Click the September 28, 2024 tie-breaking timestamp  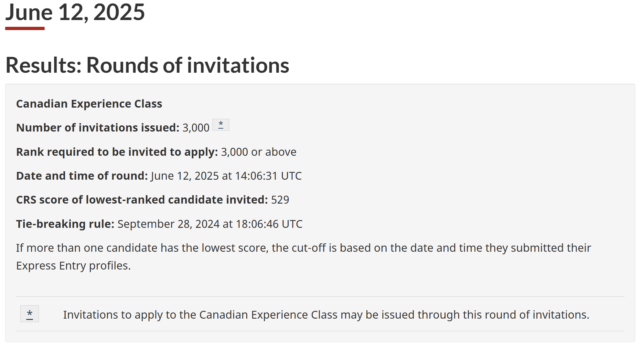click(x=210, y=224)
